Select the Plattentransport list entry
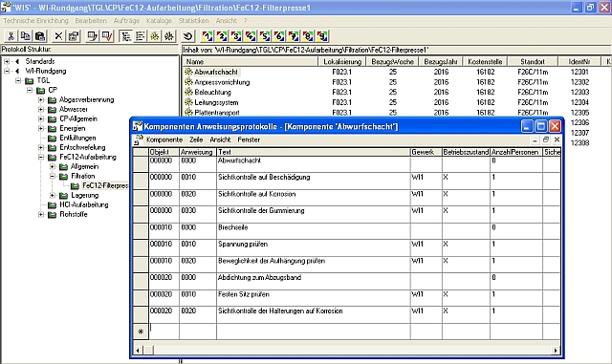This screenshot has width=612, height=364. click(217, 113)
